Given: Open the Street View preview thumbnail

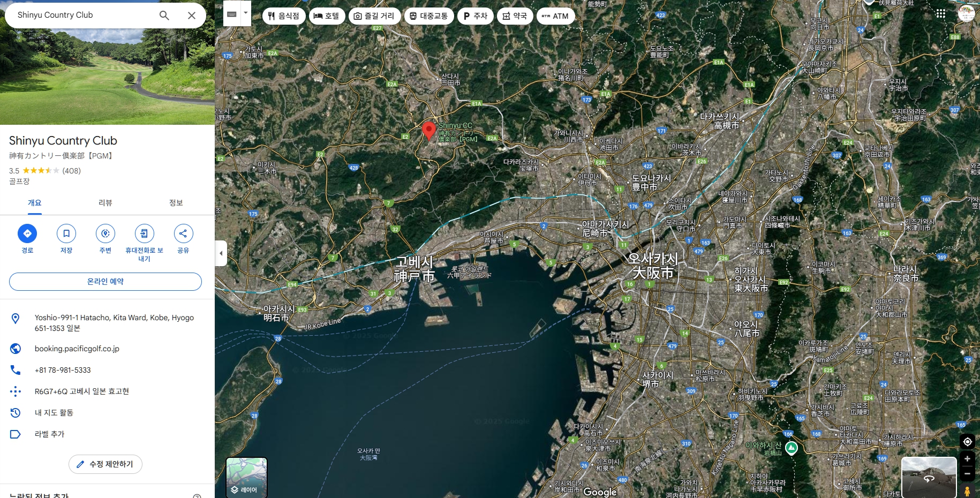Looking at the screenshot, I should [929, 477].
